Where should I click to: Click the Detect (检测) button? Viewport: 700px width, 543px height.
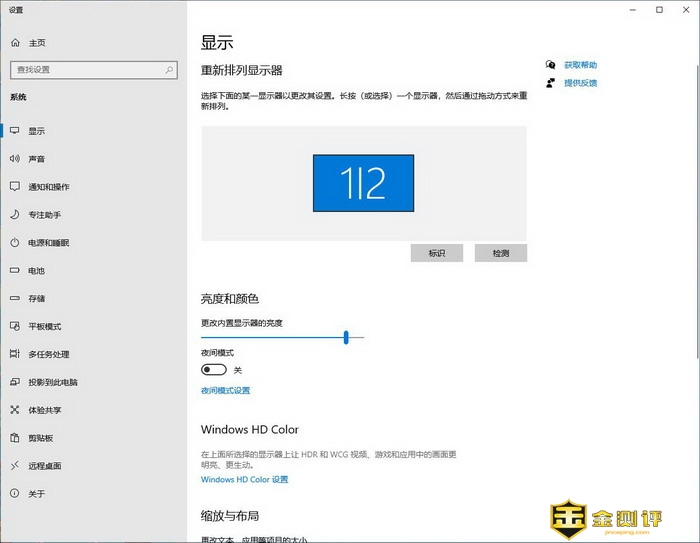pyautogui.click(x=500, y=253)
